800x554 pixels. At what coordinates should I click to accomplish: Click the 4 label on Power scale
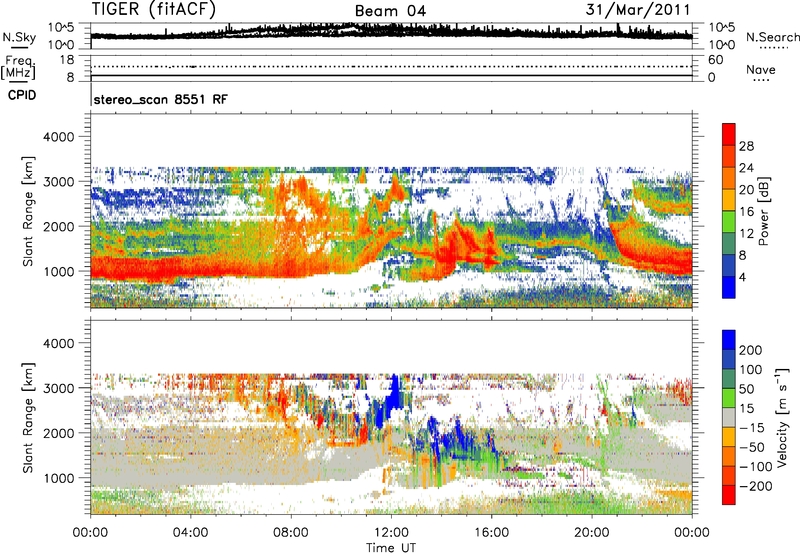click(742, 278)
